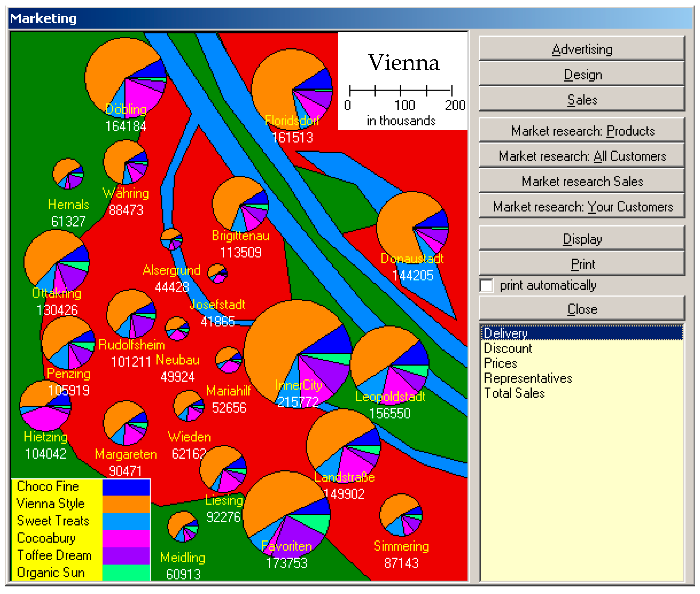Enable the print automatically checkbox

coord(486,286)
